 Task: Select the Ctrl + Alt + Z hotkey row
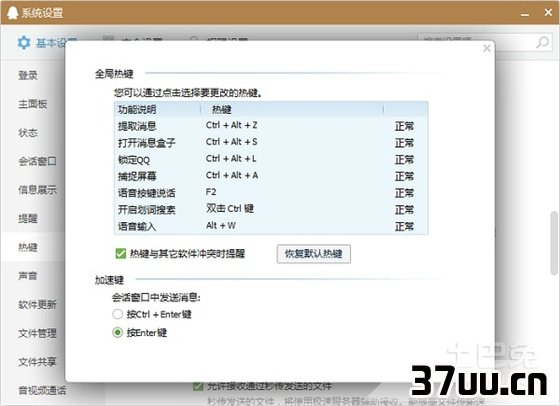(271, 126)
